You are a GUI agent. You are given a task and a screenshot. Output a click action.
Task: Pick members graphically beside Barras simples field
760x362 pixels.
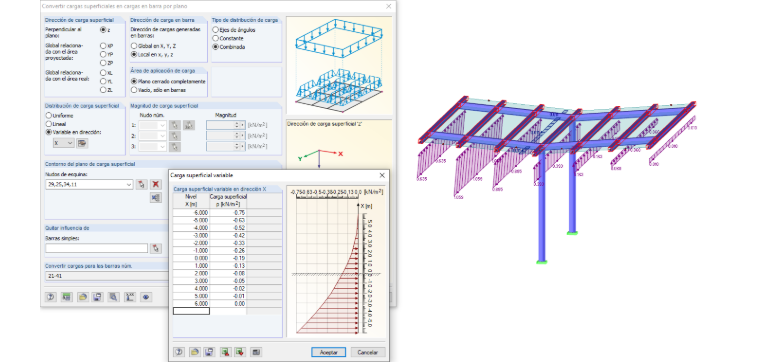tap(156, 248)
